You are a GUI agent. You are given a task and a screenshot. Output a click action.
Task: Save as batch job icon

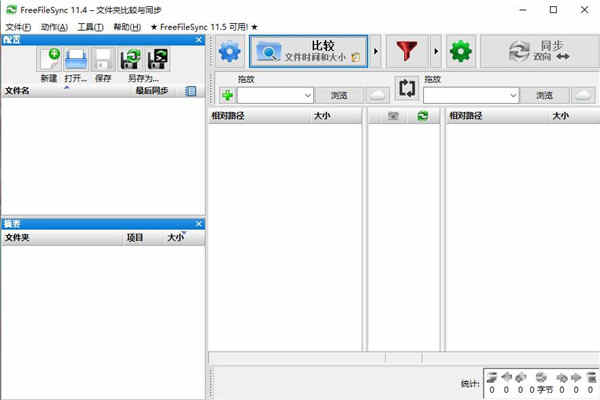click(158, 60)
